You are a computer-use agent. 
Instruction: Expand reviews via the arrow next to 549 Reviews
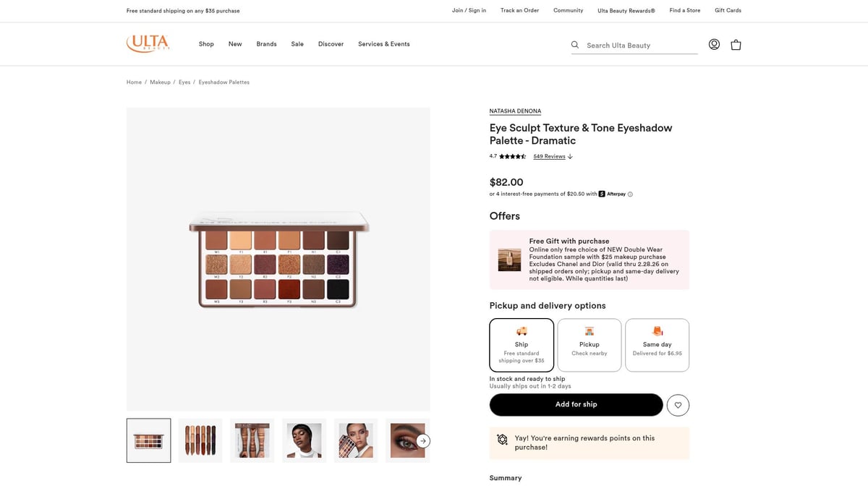[x=570, y=156]
